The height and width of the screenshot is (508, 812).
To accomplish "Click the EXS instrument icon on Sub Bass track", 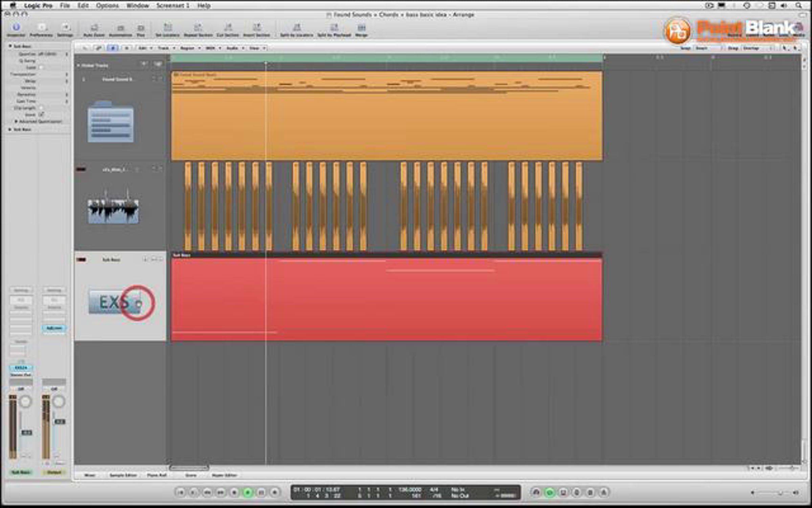I will point(115,302).
